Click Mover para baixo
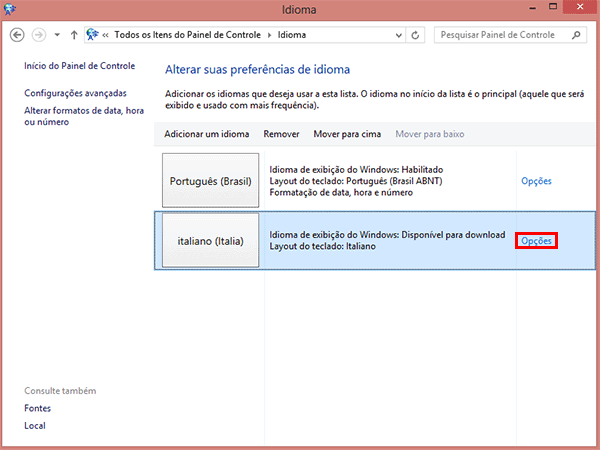 [x=430, y=134]
